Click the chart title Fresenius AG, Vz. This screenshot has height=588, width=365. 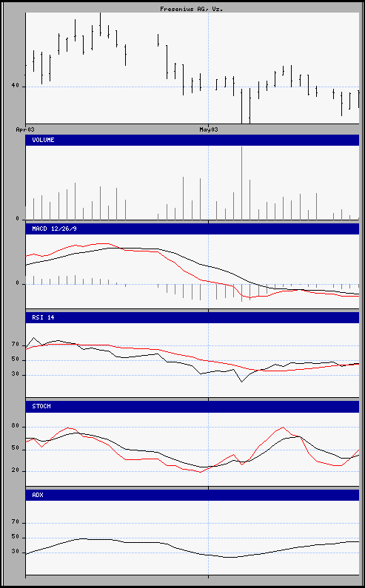pyautogui.click(x=192, y=9)
